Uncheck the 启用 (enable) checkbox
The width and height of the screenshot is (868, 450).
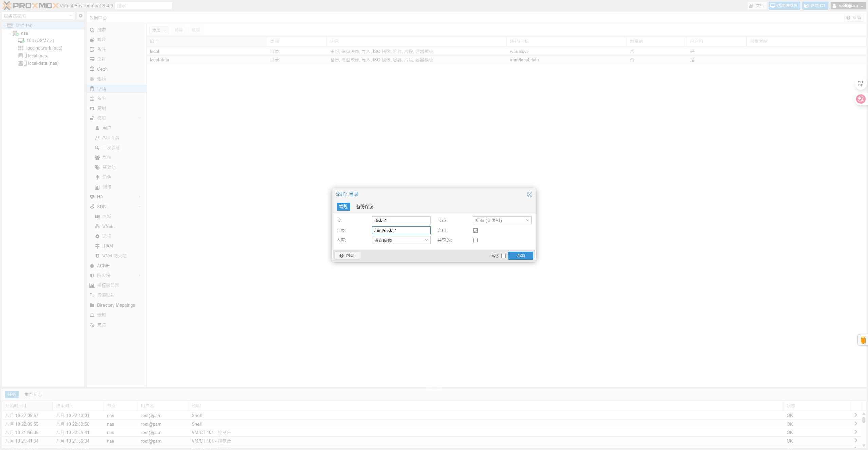pyautogui.click(x=475, y=230)
